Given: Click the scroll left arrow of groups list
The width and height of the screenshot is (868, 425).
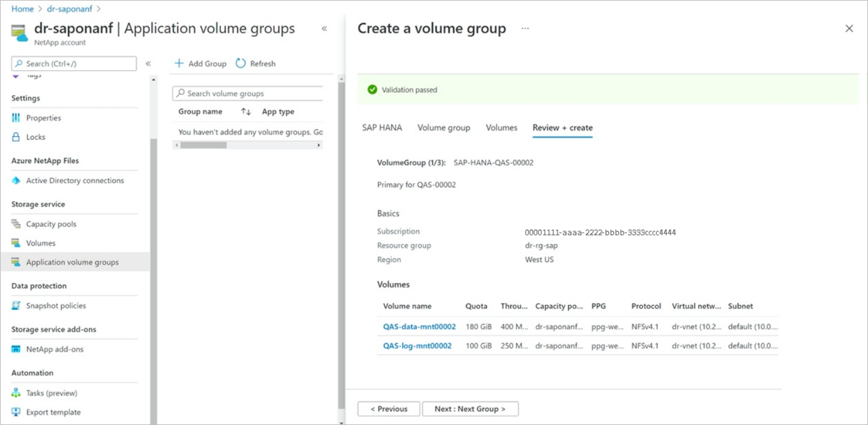Looking at the screenshot, I should (176, 145).
